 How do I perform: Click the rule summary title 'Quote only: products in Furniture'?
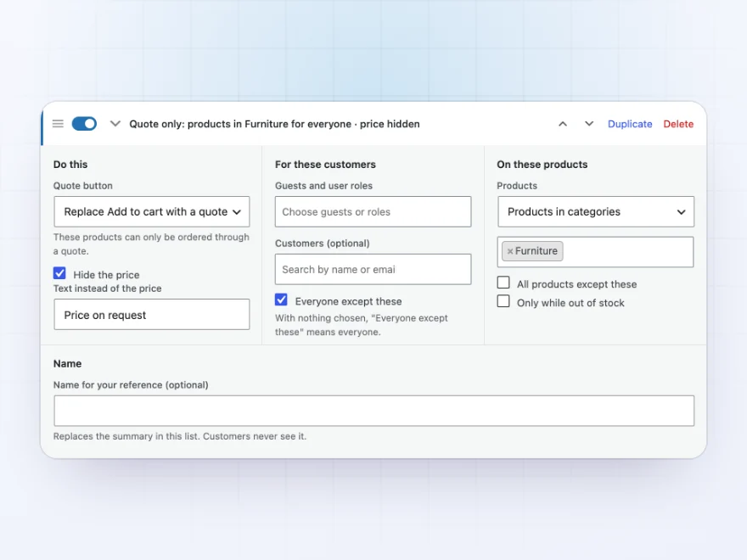pyautogui.click(x=274, y=124)
